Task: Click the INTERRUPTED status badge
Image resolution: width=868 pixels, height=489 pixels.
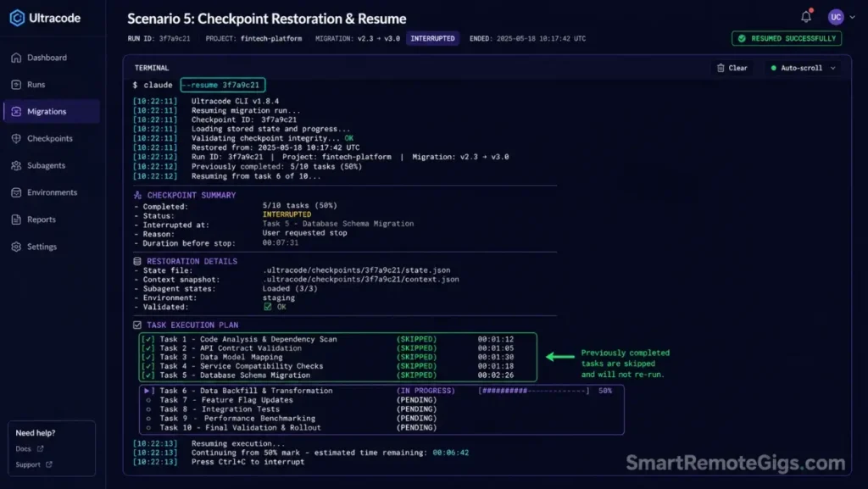Action: (432, 38)
